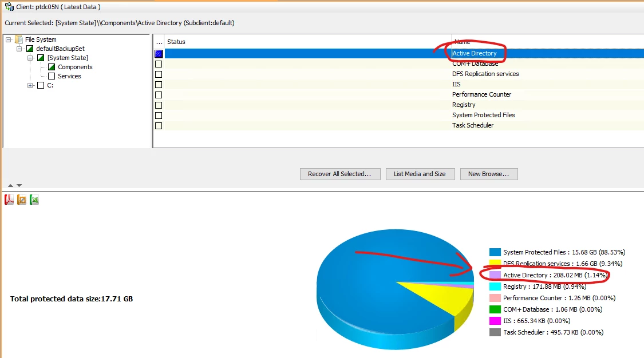Select the IIS row name

click(x=456, y=84)
